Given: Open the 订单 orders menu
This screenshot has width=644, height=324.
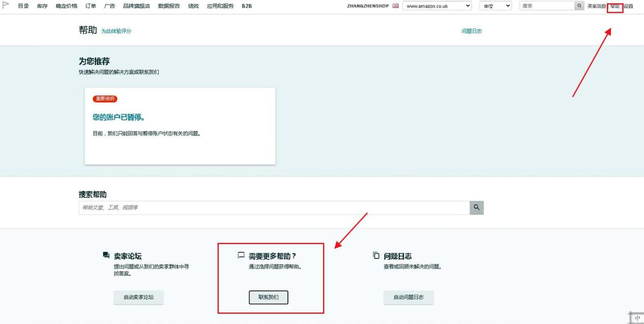Looking at the screenshot, I should point(90,6).
